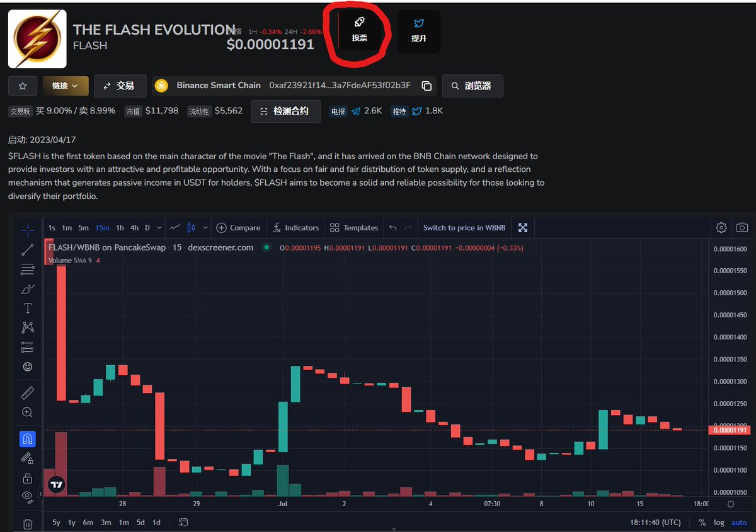Select the 4h chart interval
756x532 pixels.
(134, 228)
